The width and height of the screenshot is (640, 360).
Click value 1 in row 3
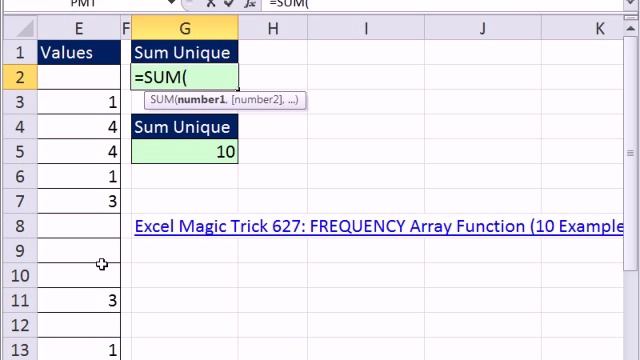click(79, 102)
